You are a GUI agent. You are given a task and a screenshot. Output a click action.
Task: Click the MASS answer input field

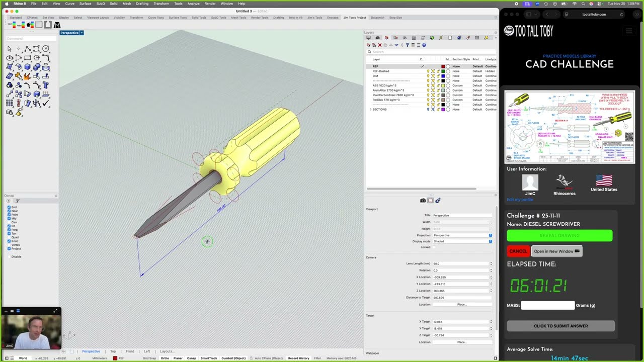pyautogui.click(x=547, y=305)
